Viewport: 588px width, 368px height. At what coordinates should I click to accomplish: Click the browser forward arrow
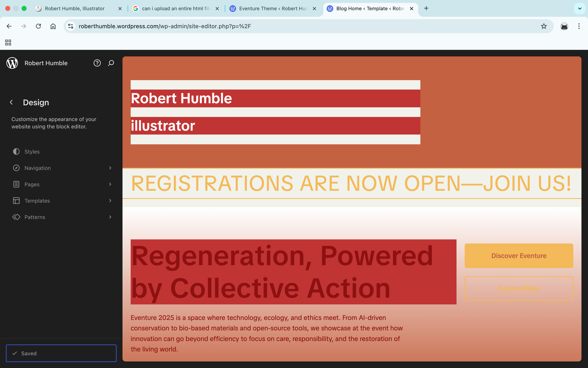(x=23, y=26)
